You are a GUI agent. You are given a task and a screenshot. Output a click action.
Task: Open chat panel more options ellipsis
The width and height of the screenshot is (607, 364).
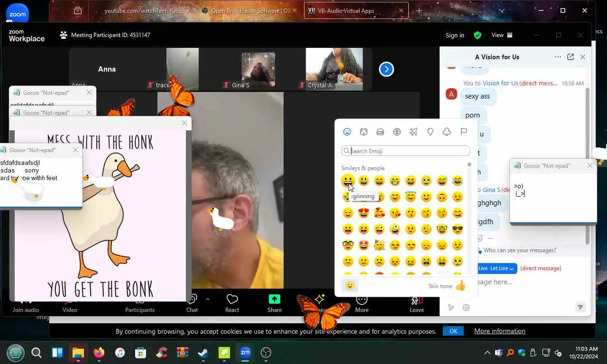tap(558, 57)
